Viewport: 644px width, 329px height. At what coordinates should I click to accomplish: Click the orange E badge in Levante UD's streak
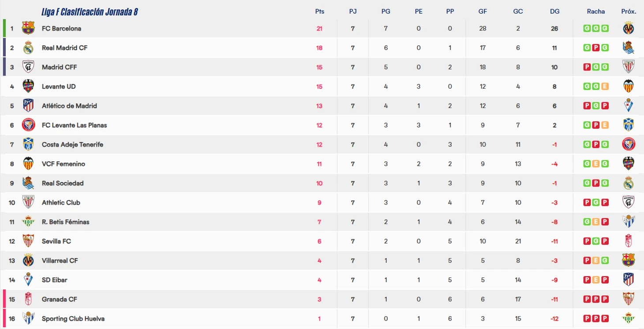(x=605, y=86)
